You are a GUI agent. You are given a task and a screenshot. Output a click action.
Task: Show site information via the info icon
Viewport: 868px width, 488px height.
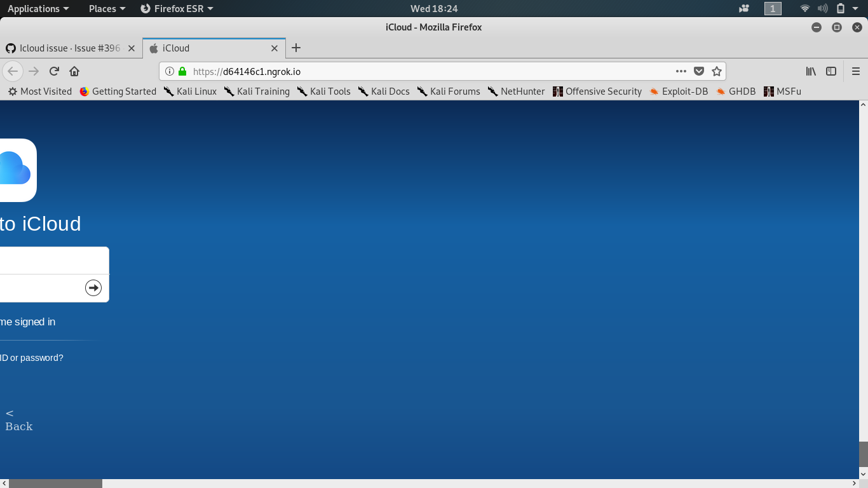click(x=170, y=71)
